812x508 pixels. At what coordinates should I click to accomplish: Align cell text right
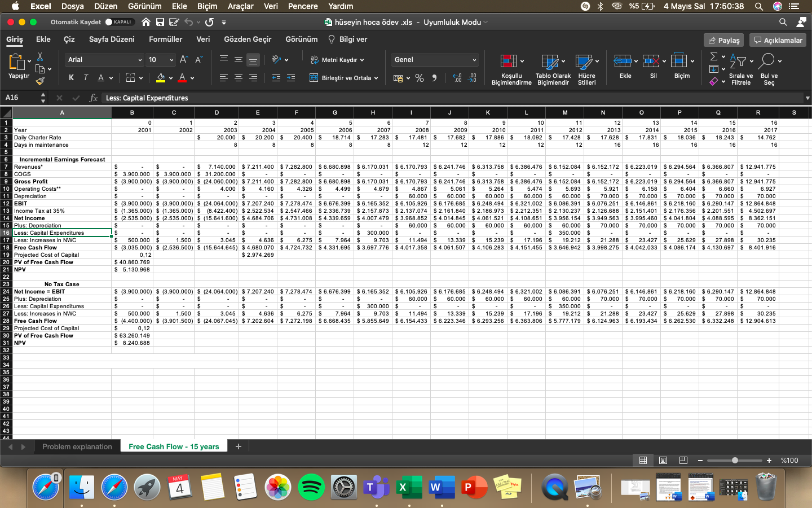click(x=253, y=78)
